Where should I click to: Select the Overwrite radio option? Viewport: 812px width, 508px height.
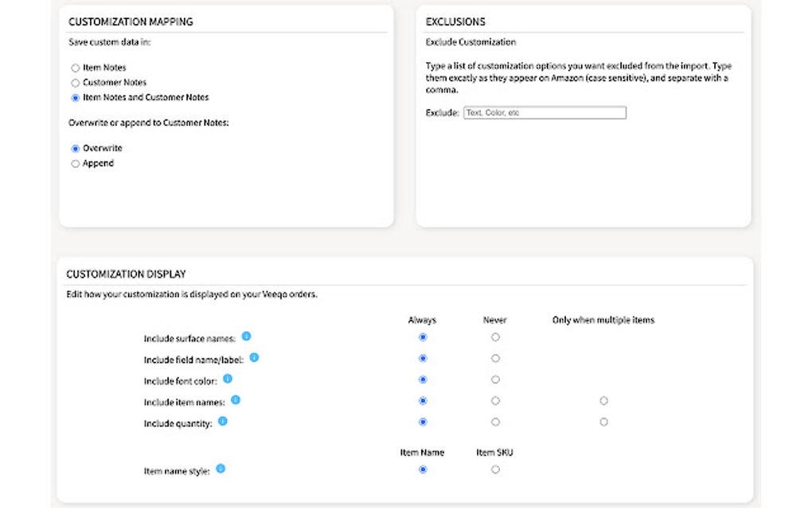click(76, 149)
